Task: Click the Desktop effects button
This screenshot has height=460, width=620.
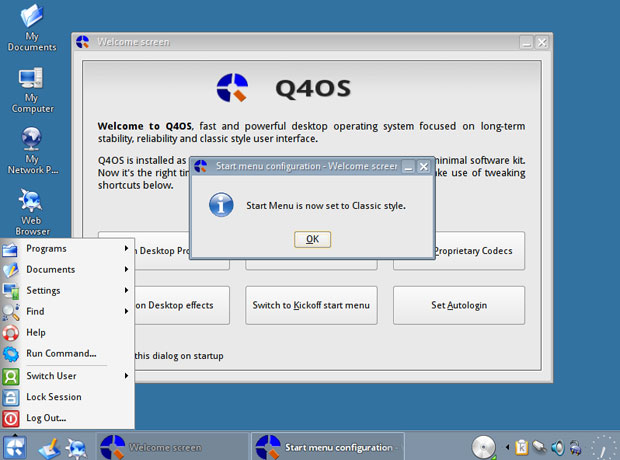Action: coord(182,305)
